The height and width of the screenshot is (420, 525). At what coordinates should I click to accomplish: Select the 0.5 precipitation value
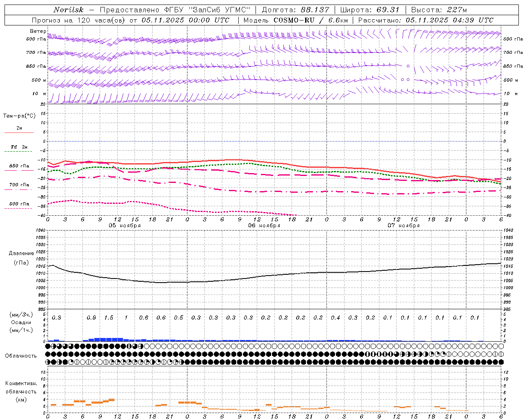178,318
